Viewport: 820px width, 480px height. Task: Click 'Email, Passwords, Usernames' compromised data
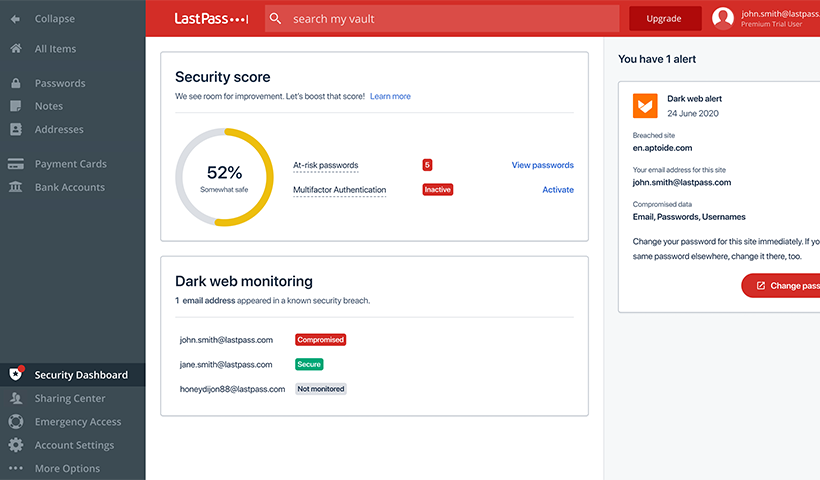pos(689,217)
